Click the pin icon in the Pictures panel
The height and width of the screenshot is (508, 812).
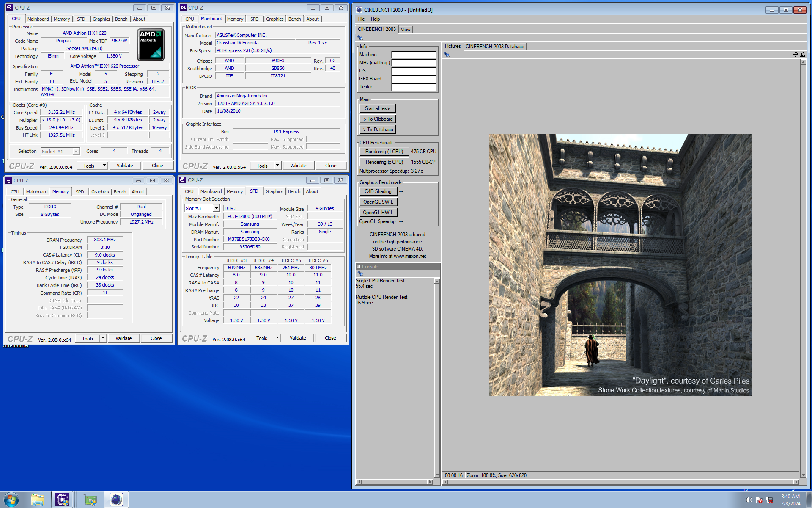coord(447,55)
